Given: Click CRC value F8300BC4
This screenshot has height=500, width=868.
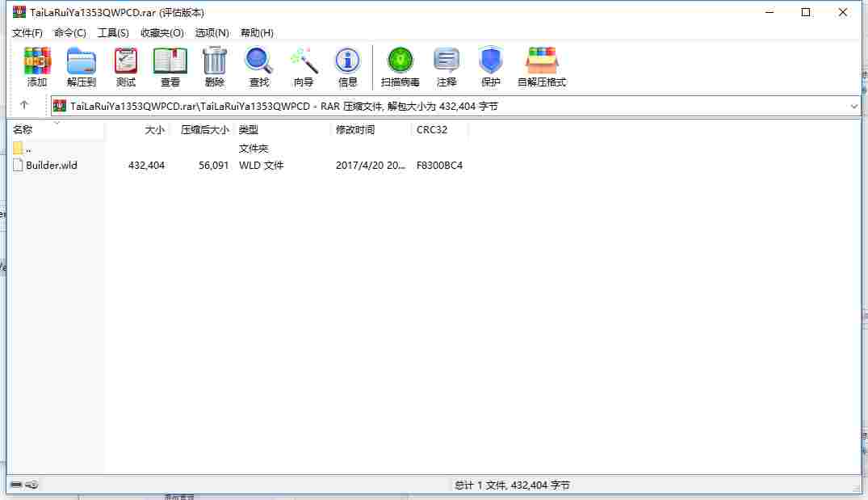Looking at the screenshot, I should (439, 165).
